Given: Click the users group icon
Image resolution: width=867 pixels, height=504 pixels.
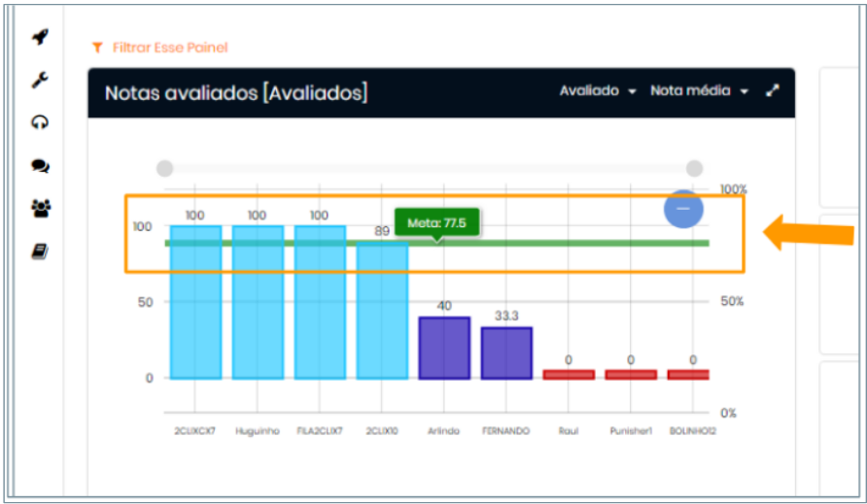Looking at the screenshot, I should pos(40,209).
